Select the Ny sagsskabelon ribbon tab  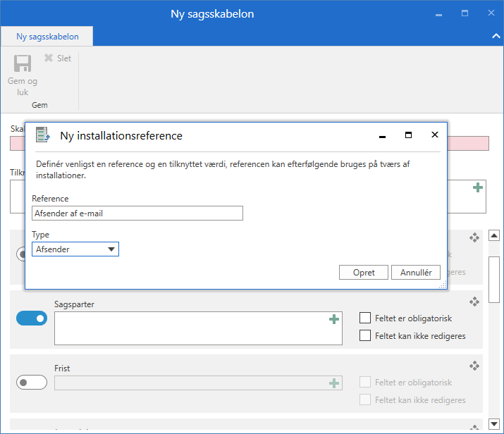(47, 37)
